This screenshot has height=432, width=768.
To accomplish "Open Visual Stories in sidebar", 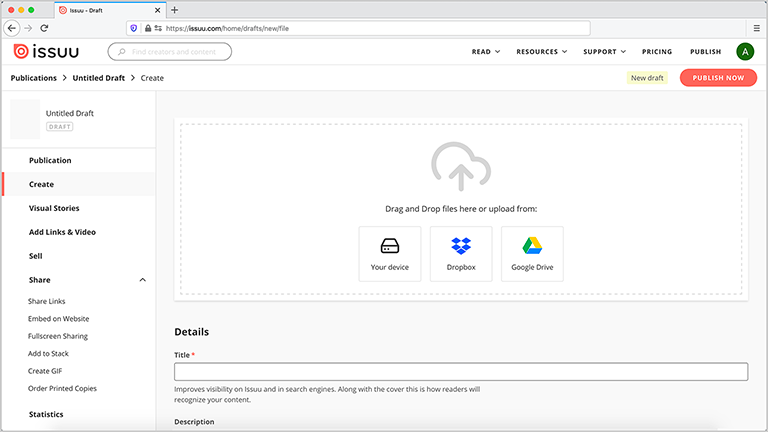I will (x=54, y=208).
